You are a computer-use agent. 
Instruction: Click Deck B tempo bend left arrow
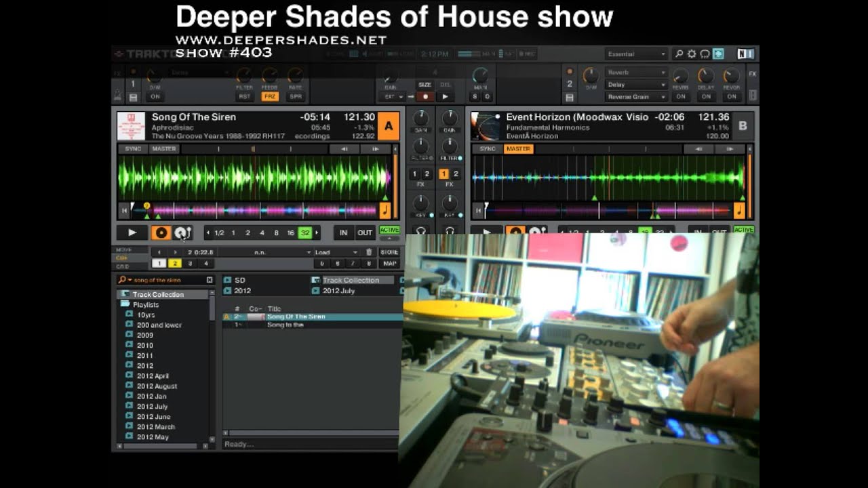698,148
